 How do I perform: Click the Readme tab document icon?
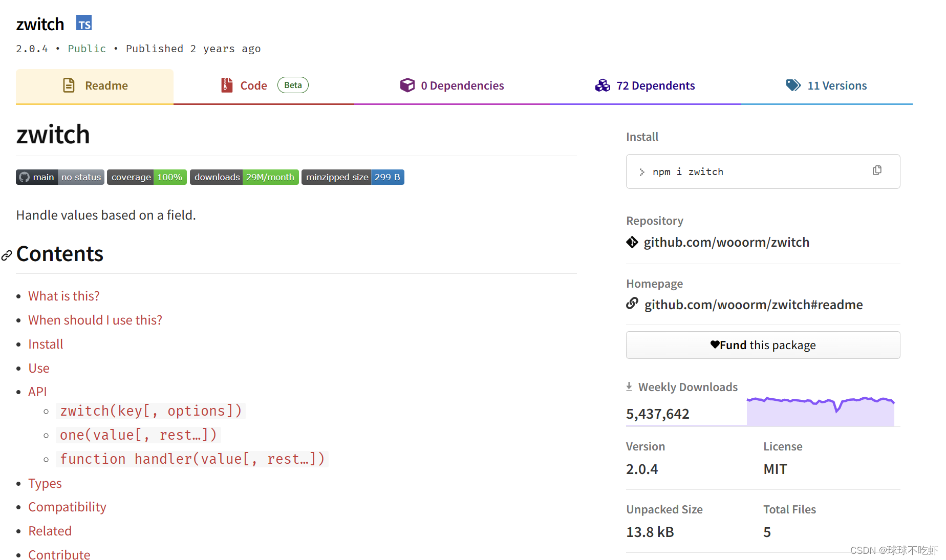click(69, 85)
